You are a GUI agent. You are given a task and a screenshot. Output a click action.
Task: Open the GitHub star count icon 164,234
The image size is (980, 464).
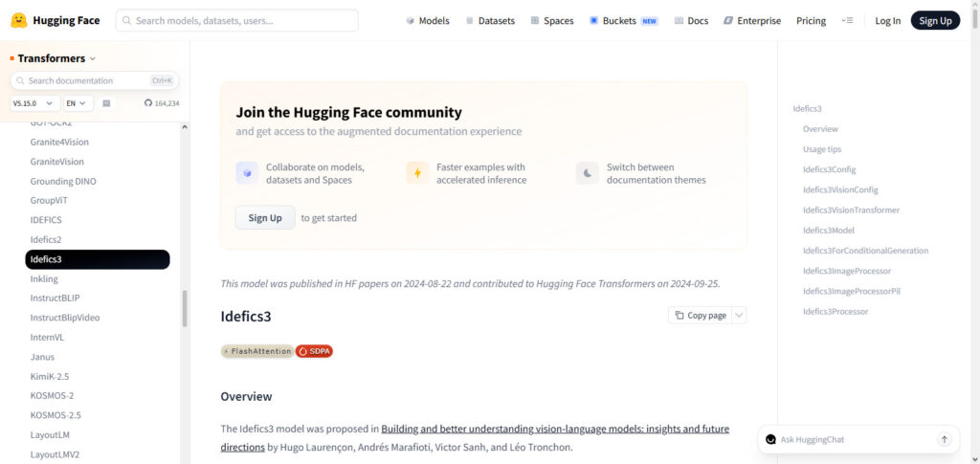(x=148, y=103)
